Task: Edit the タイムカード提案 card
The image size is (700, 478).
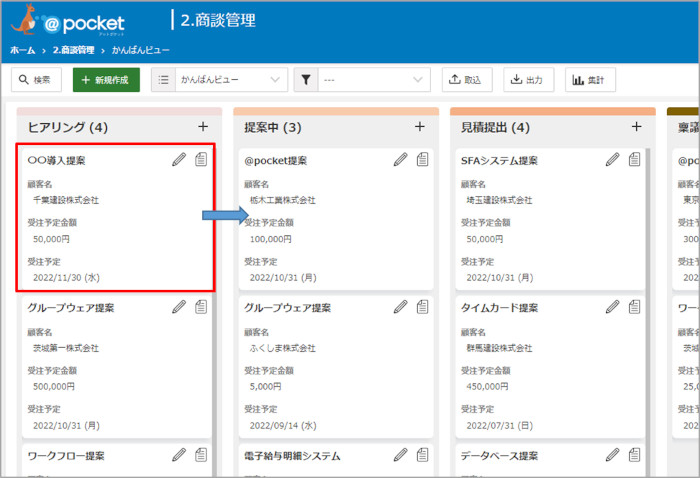Action: point(612,307)
